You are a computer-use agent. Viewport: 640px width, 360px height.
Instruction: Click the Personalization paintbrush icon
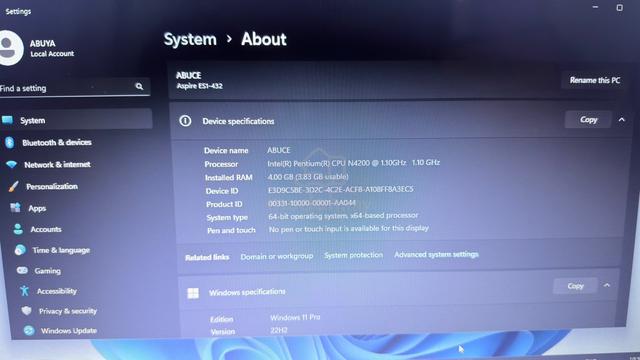(x=13, y=187)
